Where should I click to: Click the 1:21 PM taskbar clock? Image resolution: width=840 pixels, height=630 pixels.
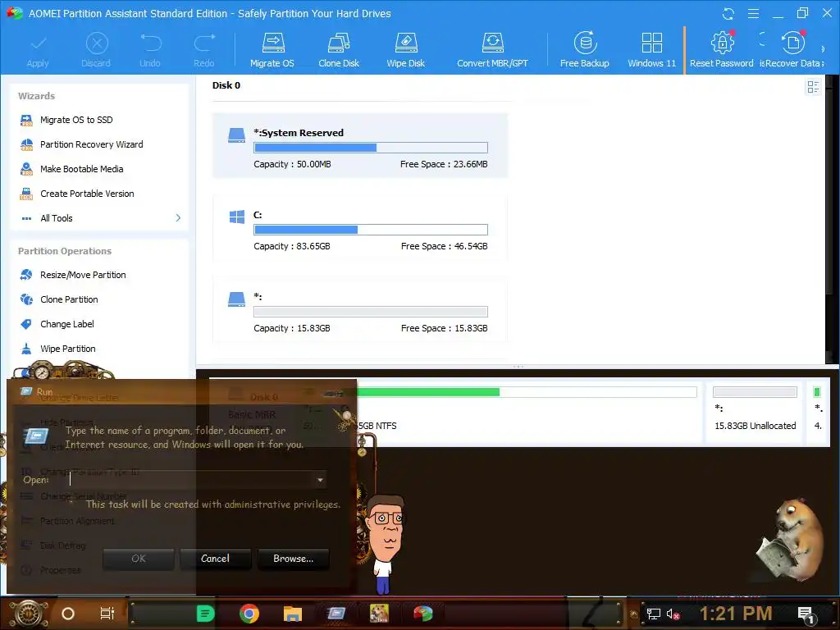coord(736,614)
